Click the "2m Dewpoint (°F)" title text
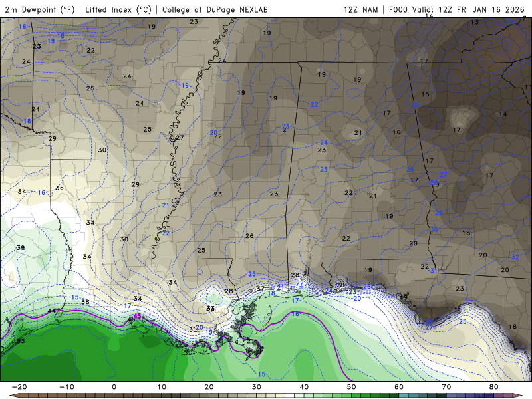 tap(39, 10)
